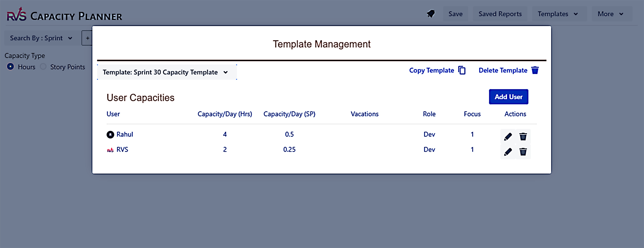Open the Sprint 30 Capacity Template dropdown
This screenshot has height=248, width=644.
point(167,72)
